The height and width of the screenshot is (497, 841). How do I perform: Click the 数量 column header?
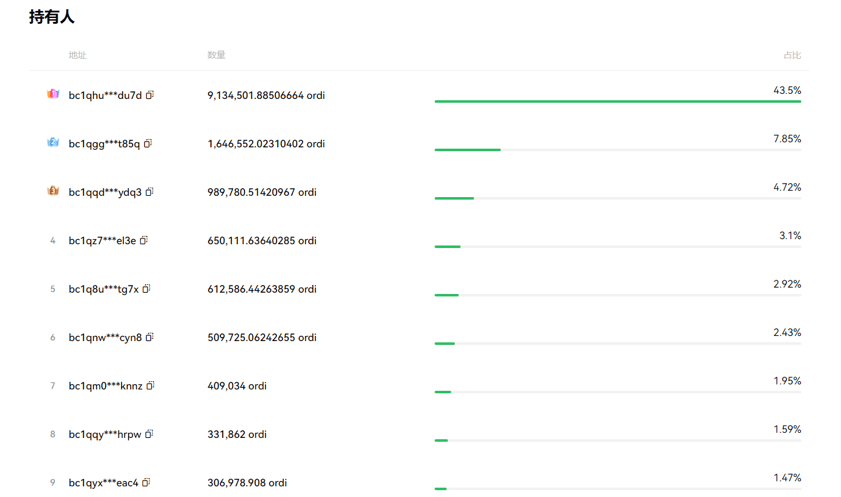pyautogui.click(x=216, y=55)
